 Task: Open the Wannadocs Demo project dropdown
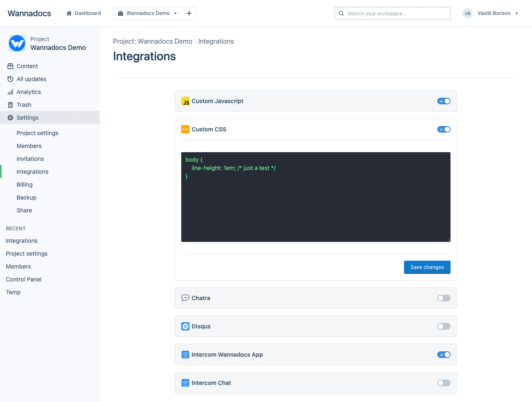pos(148,13)
